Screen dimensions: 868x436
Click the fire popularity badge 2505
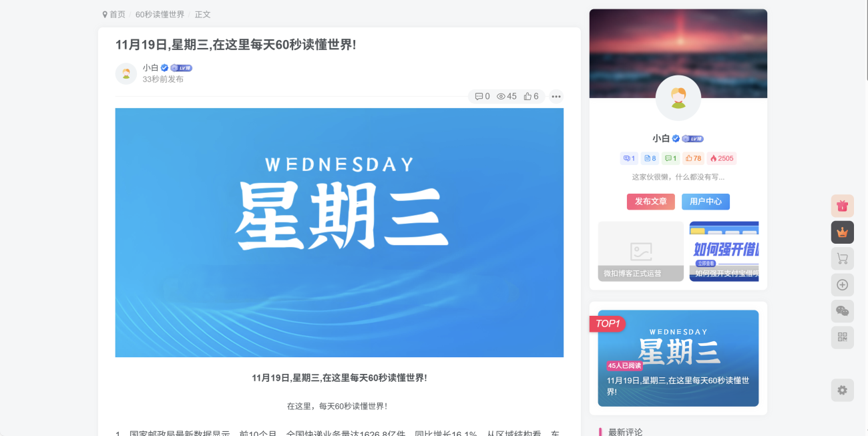pos(722,158)
